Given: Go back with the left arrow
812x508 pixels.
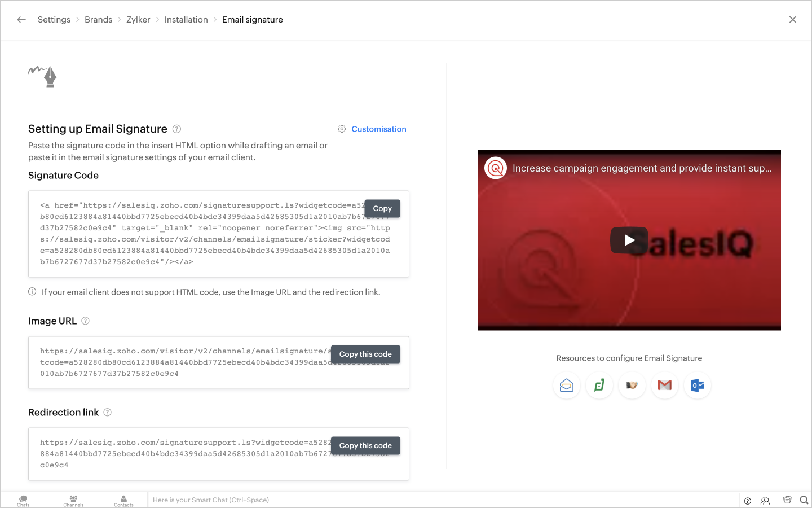Looking at the screenshot, I should pyautogui.click(x=21, y=20).
